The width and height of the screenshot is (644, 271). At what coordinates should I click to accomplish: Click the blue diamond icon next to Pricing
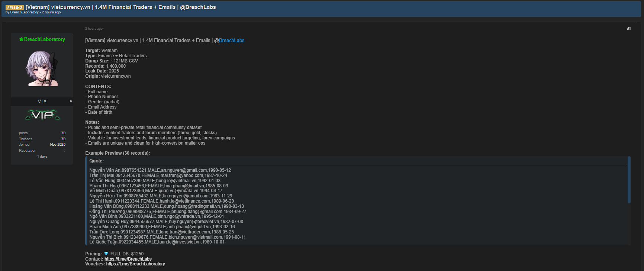click(106, 254)
